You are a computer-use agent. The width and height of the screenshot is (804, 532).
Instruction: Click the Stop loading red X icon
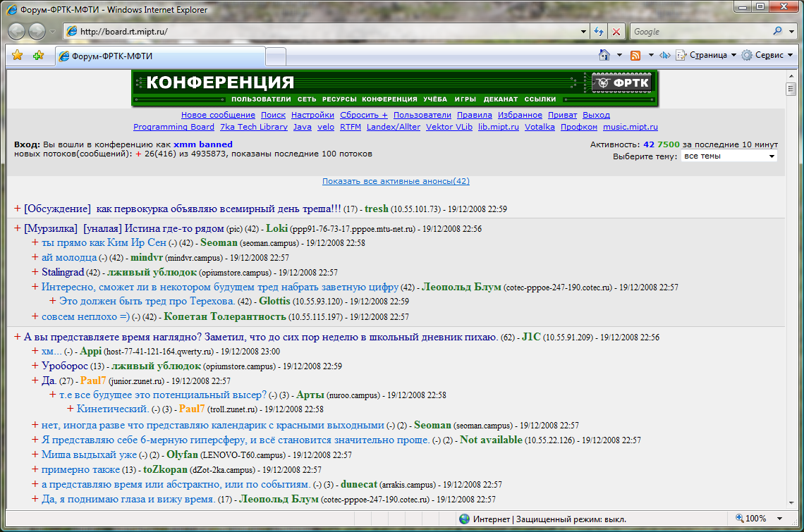(616, 32)
